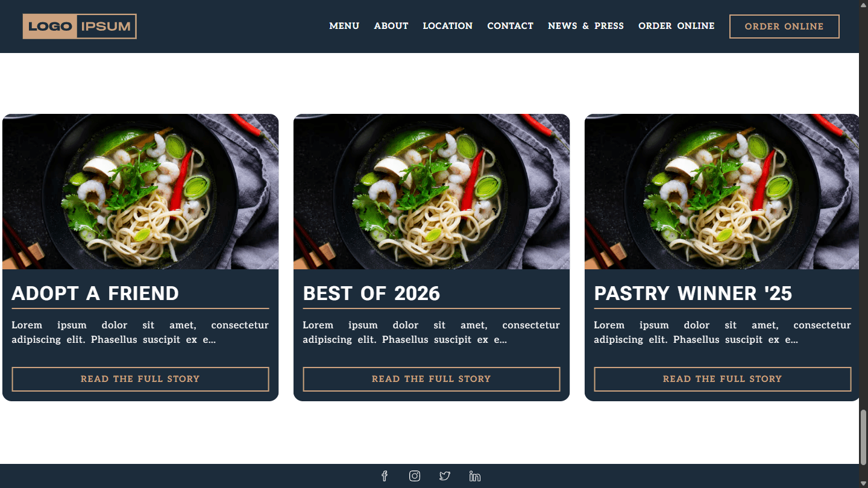Click the Pastry Winner '25 card image
Viewport: 868px width, 488px height.
(722, 192)
